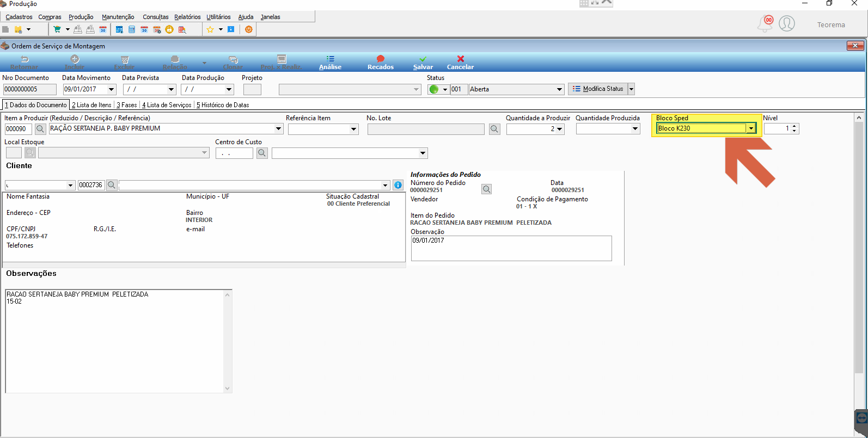Click the Centro de Custo code field
868x438 pixels.
(234, 153)
